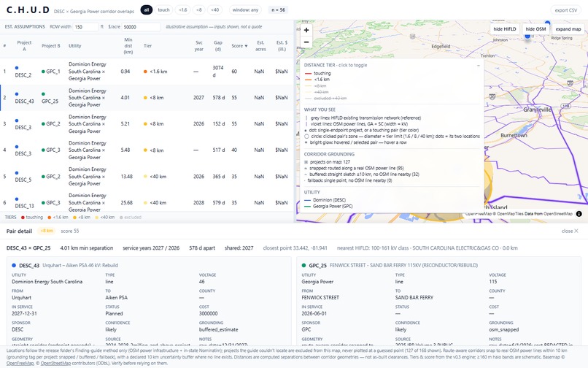Click blue dot beside DESC_5
588x368 pixels.
pos(17,173)
